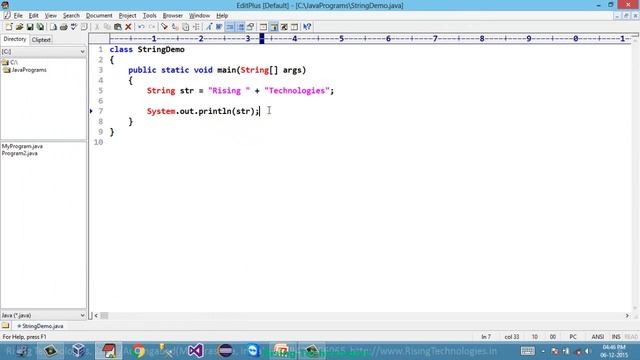640x360 pixels.
Task: Open the File menu
Action: click(18, 16)
